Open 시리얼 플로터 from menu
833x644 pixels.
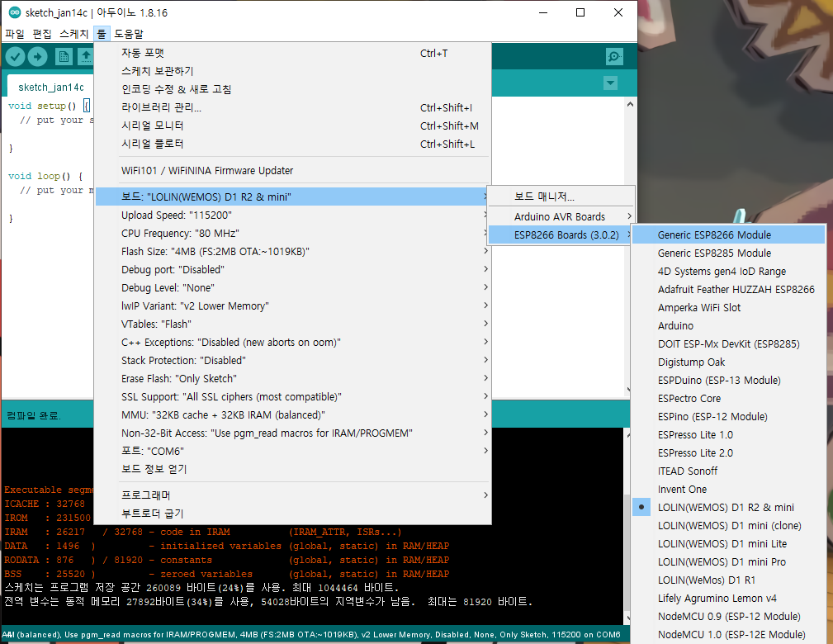coord(293,144)
